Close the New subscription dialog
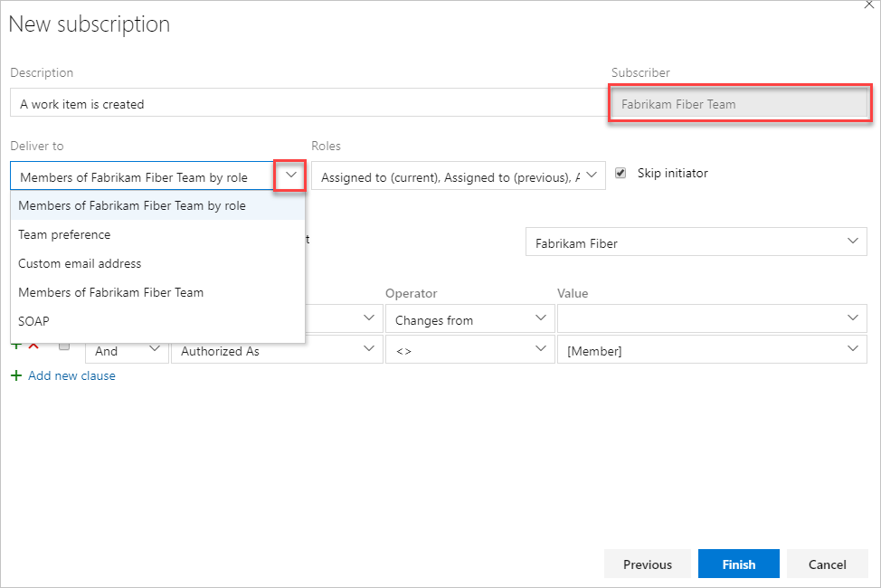Screen dimensions: 881x588 coord(868,5)
